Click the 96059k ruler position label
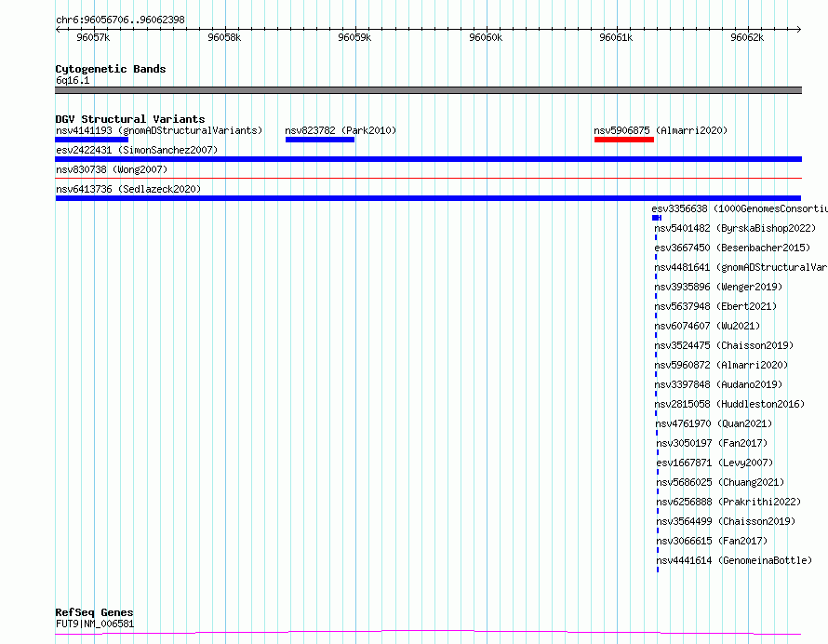The height and width of the screenshot is (644, 828). 354,37
